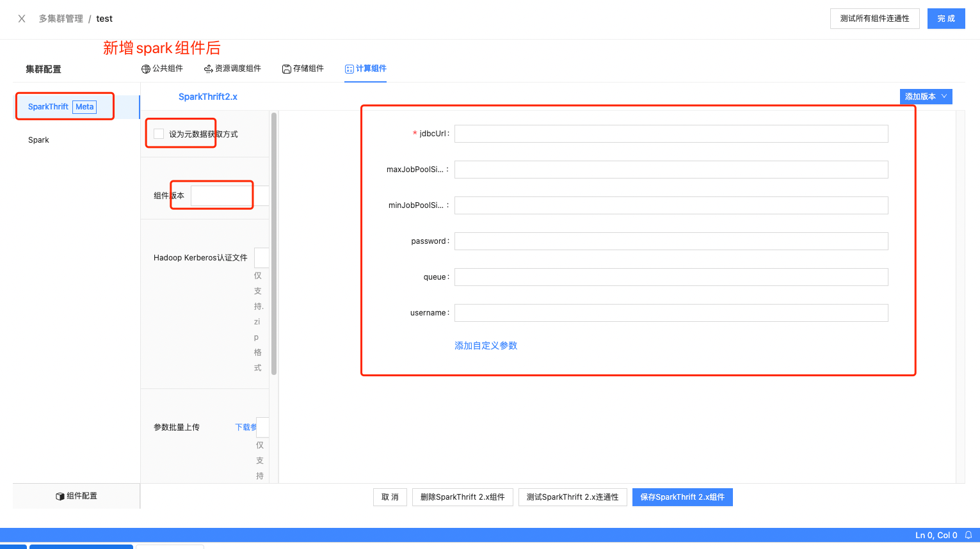Open the 公共组件 globe icon
The height and width of the screenshot is (549, 980).
[147, 68]
